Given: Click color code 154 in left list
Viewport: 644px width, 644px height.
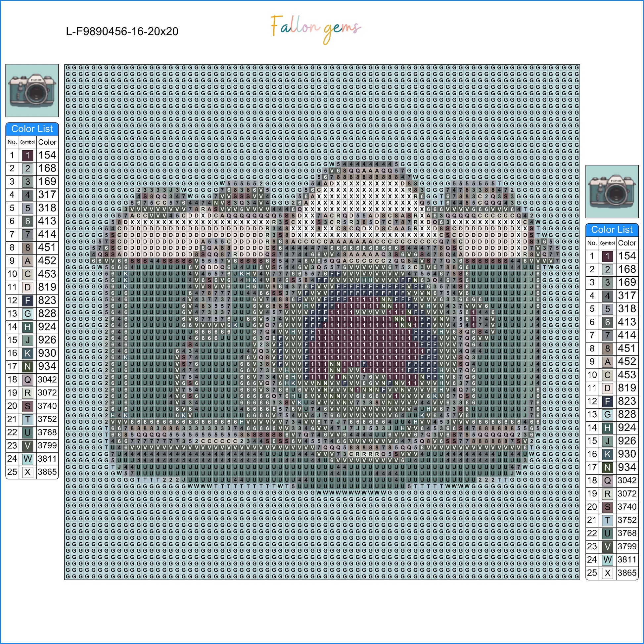Looking at the screenshot, I should (x=47, y=155).
